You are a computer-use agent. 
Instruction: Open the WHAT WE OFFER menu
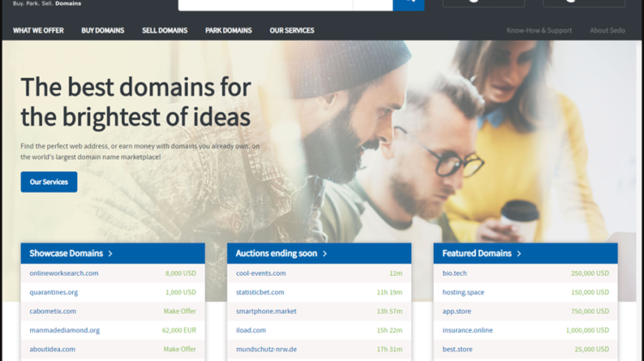(38, 31)
